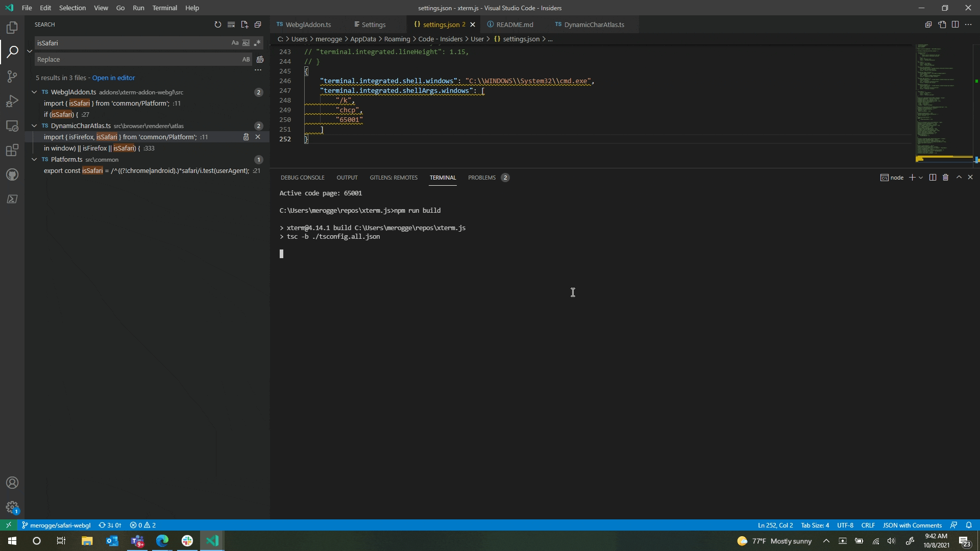Open the Run and Debug view
The height and width of the screenshot is (551, 980).
(12, 101)
